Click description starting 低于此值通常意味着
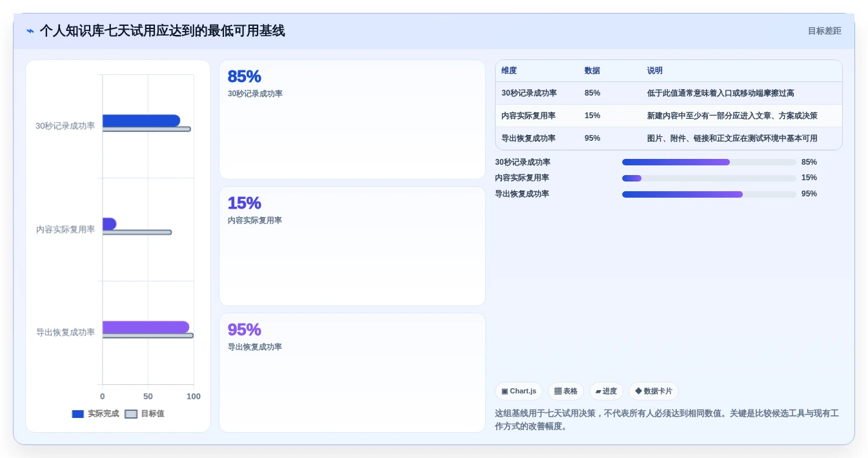868x458 pixels. click(721, 93)
